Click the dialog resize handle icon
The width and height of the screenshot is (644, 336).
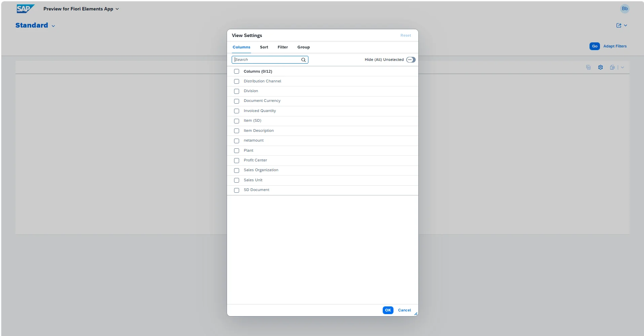pos(416,314)
